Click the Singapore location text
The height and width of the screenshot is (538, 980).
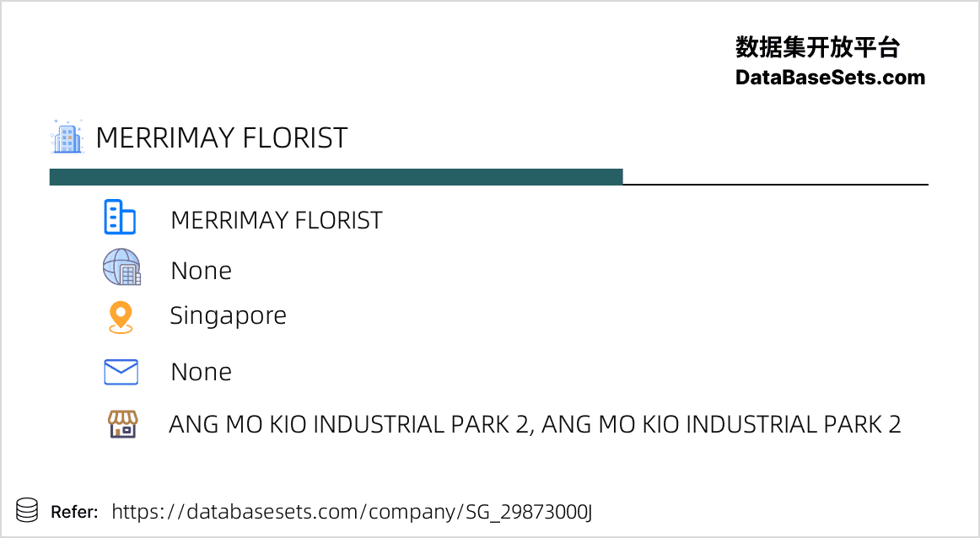click(x=228, y=316)
